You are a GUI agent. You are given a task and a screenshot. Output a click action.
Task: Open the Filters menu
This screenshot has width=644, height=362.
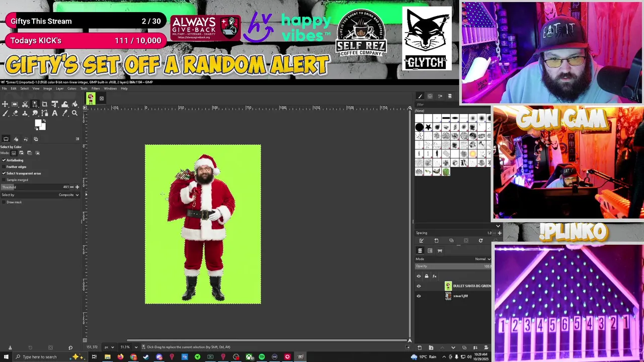click(96, 88)
